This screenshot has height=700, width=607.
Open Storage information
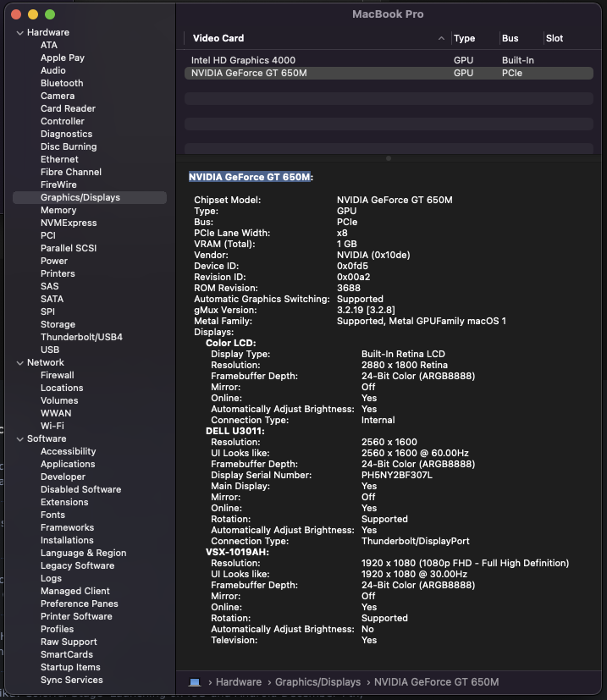58,324
